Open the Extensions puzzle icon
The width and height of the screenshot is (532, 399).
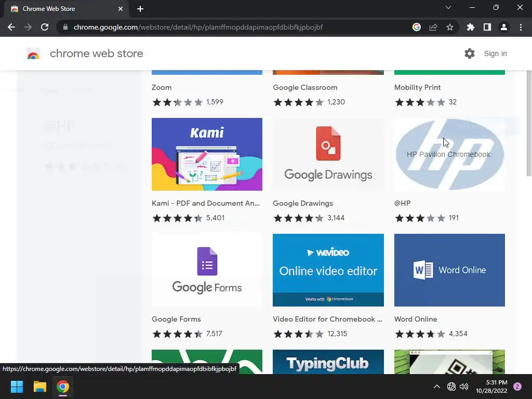click(471, 27)
